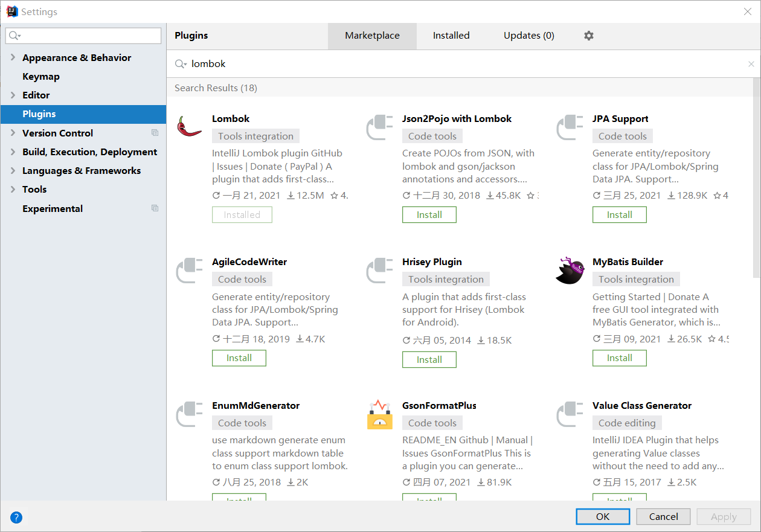Expand the Languages & Frameworks section
Image resolution: width=761 pixels, height=532 pixels.
click(x=13, y=170)
